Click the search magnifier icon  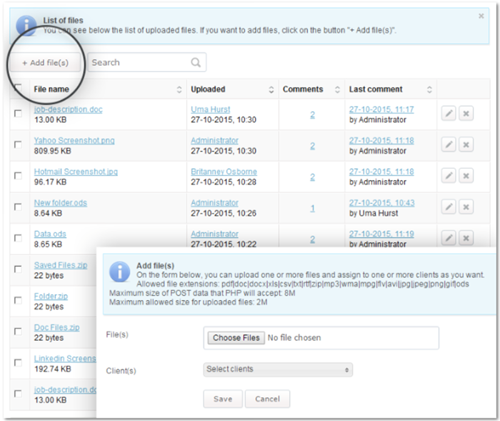(x=196, y=62)
